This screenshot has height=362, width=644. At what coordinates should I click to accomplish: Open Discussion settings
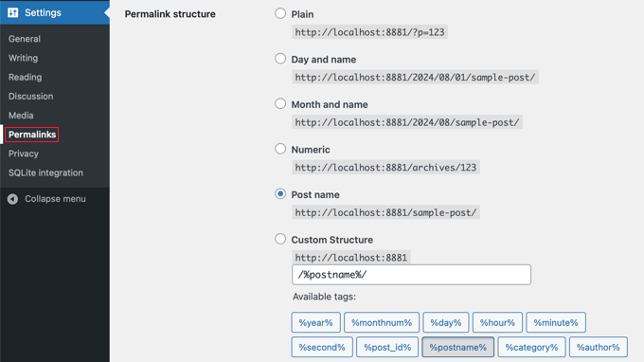tap(31, 96)
